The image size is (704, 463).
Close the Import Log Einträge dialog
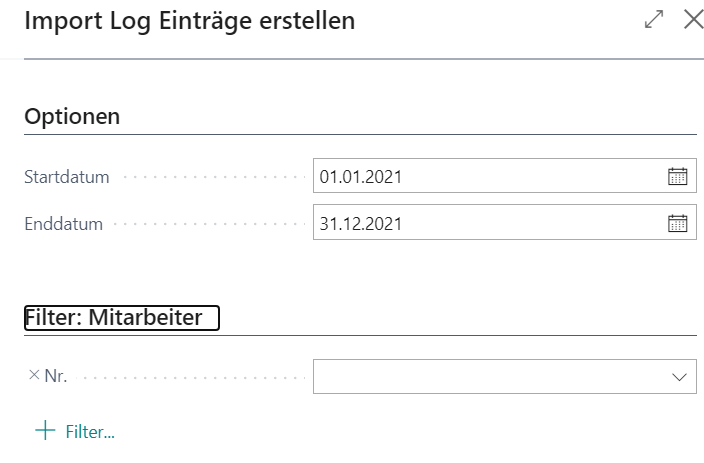coord(693,19)
